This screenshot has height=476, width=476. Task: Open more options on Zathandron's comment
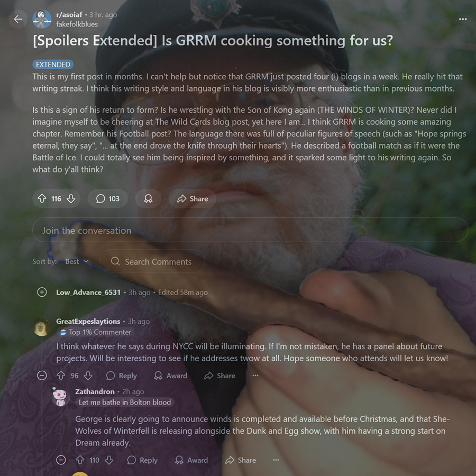pyautogui.click(x=276, y=460)
